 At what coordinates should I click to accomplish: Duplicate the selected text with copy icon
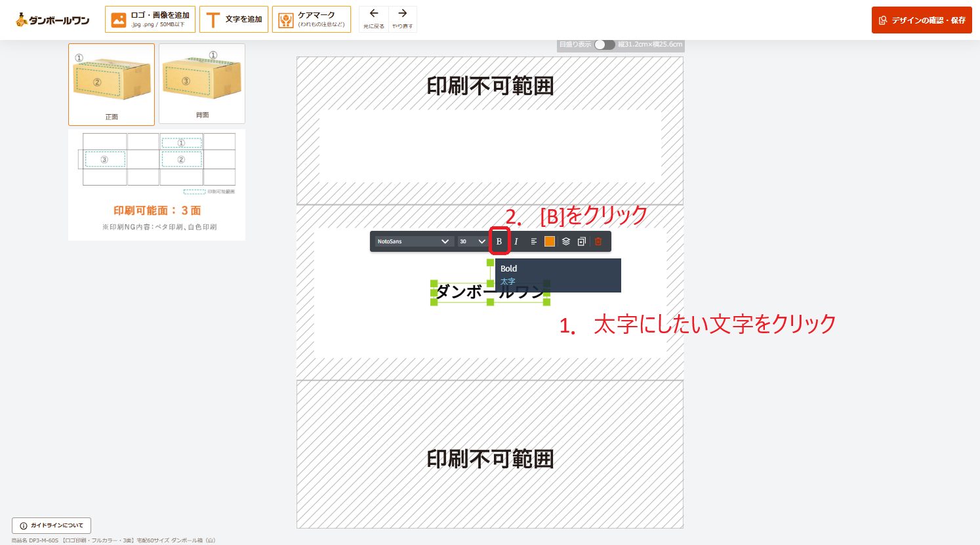581,241
